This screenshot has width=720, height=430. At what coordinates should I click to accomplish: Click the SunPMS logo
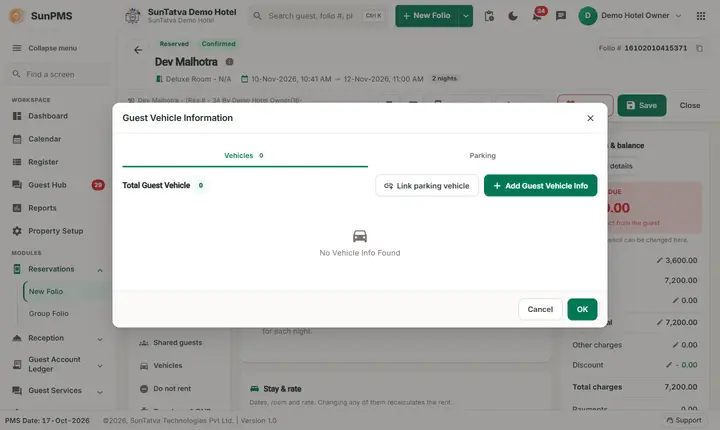17,16
